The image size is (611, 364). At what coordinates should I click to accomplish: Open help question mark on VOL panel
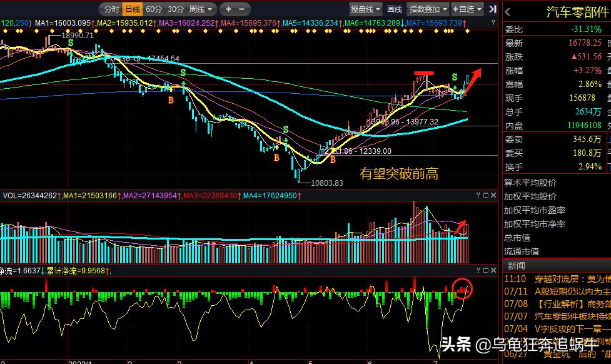(478, 195)
